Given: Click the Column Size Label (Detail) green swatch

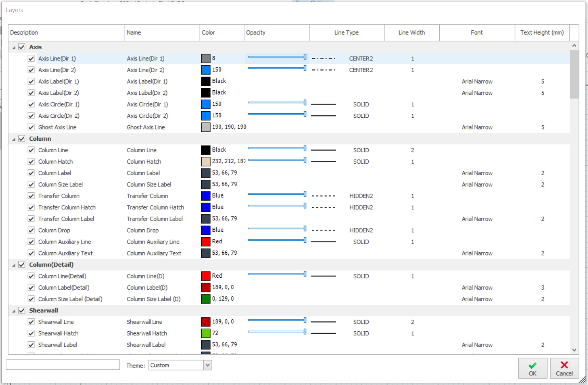Looking at the screenshot, I should click(x=206, y=299).
